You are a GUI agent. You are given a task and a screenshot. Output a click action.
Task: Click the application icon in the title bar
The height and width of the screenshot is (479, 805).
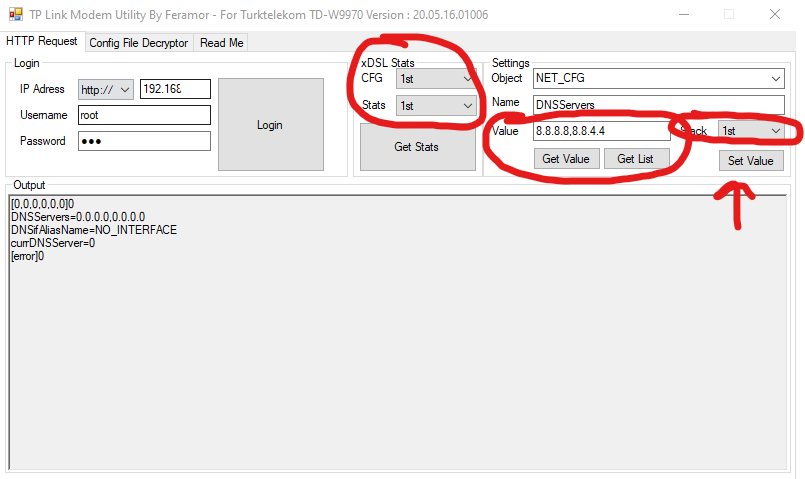click(x=16, y=14)
